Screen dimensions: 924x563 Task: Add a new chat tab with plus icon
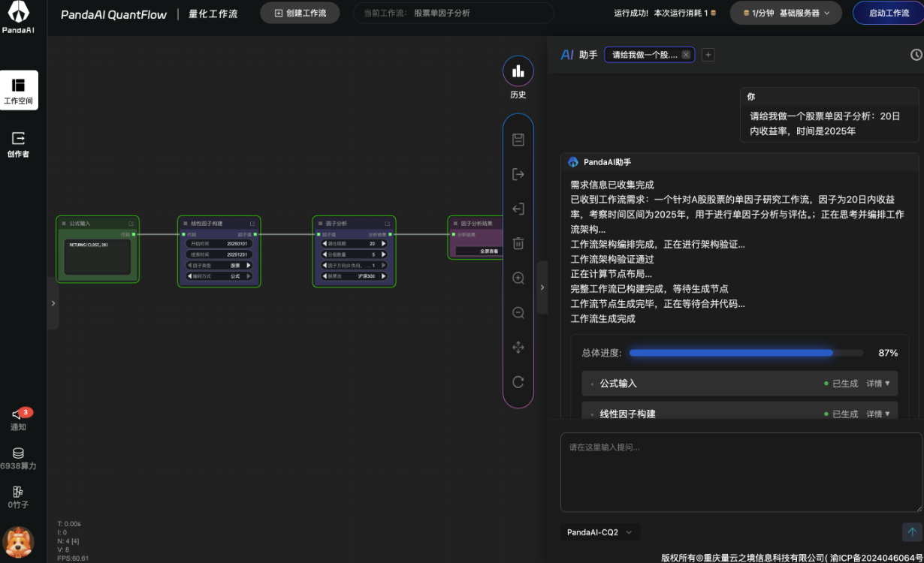(x=708, y=55)
